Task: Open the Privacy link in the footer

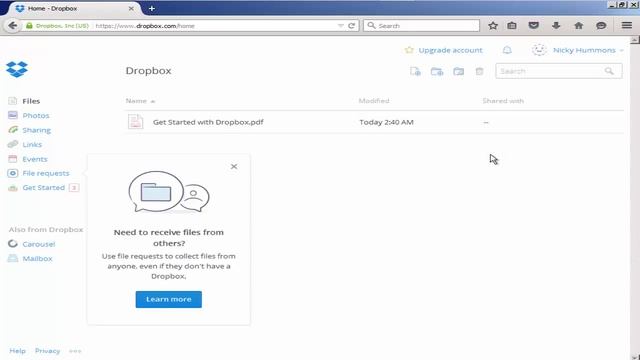Action: click(47, 351)
